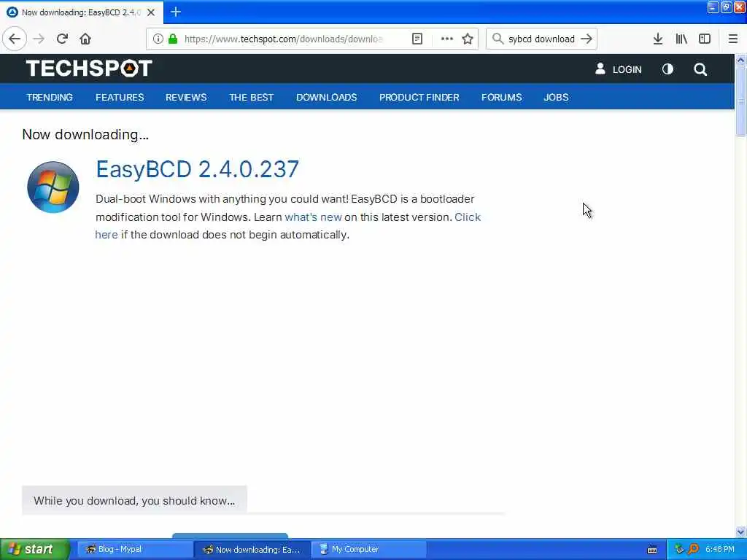Toggle reader view icon in address bar
747x560 pixels.
pos(417,39)
